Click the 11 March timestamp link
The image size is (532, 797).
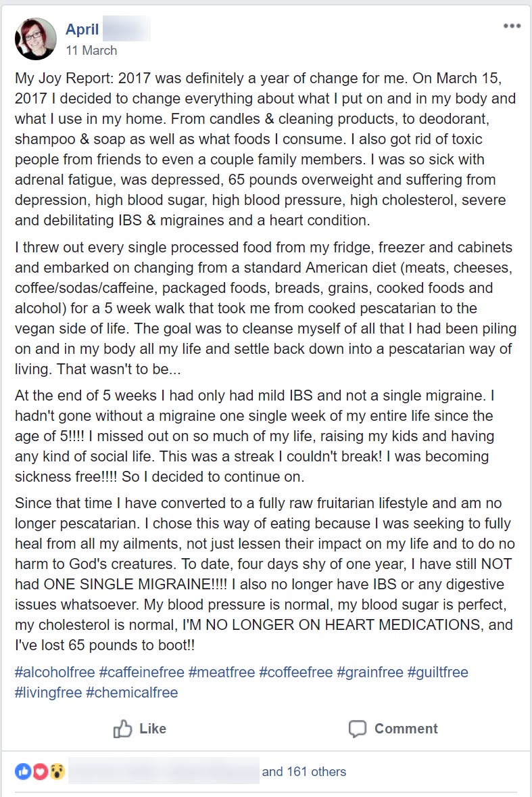pyautogui.click(x=91, y=50)
